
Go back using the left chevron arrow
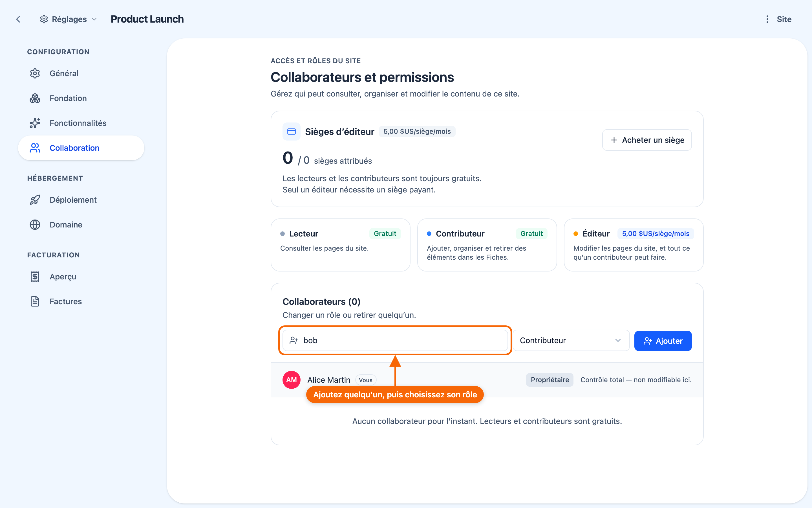(18, 19)
